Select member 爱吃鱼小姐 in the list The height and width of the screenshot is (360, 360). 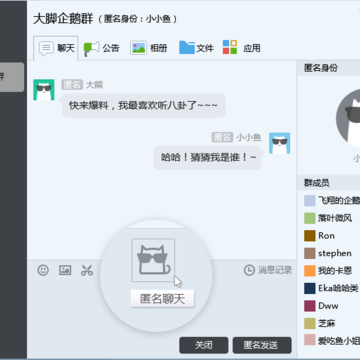click(x=332, y=340)
